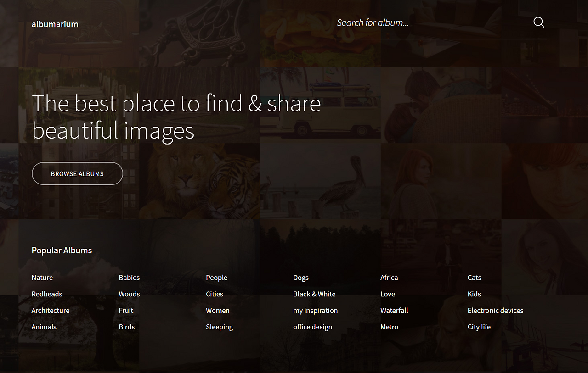Click the Browse Albums button
Screen dimensions: 588x373
[x=77, y=173]
